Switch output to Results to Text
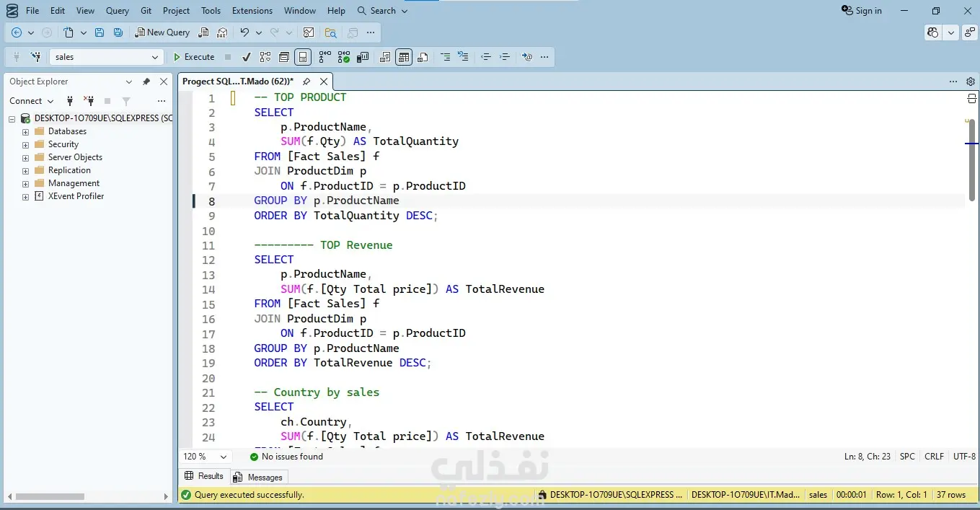 (x=385, y=57)
